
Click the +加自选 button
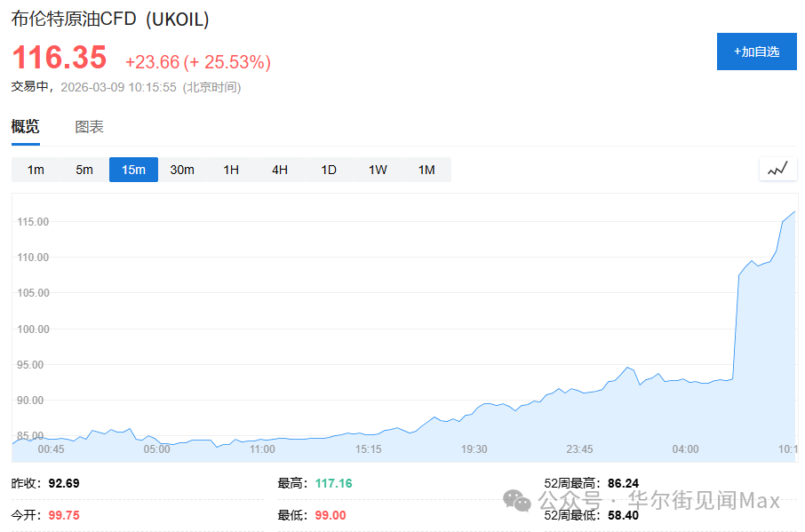point(756,51)
